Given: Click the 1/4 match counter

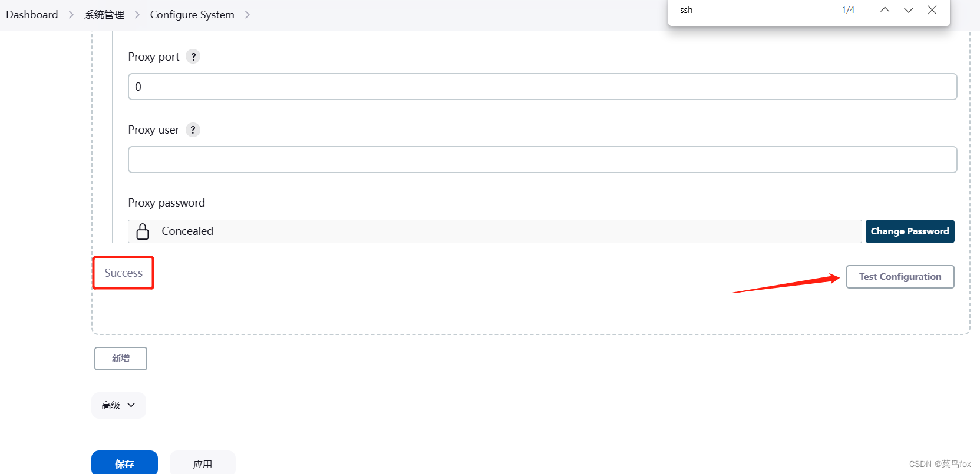Looking at the screenshot, I should [x=848, y=10].
